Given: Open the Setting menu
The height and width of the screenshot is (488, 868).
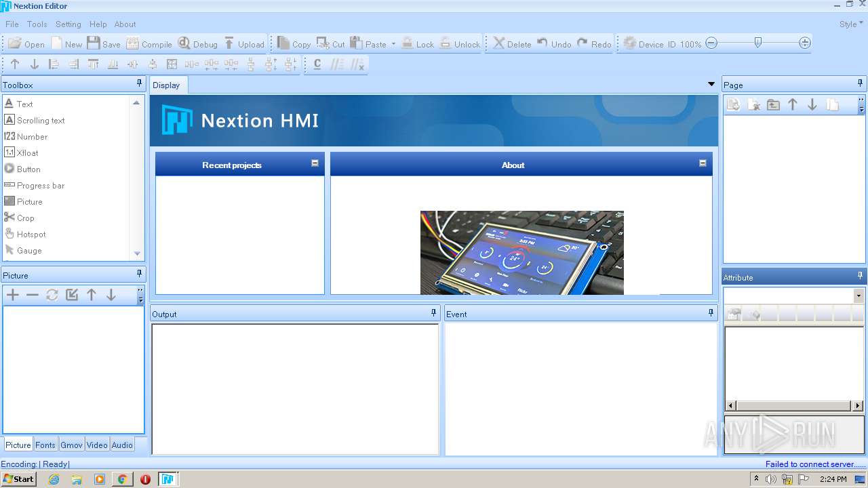Looking at the screenshot, I should point(68,24).
